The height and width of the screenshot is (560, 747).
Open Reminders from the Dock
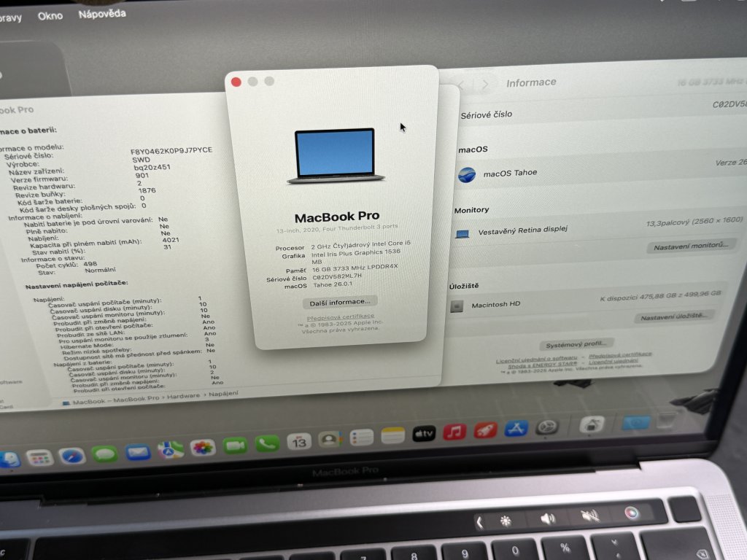coord(362,437)
